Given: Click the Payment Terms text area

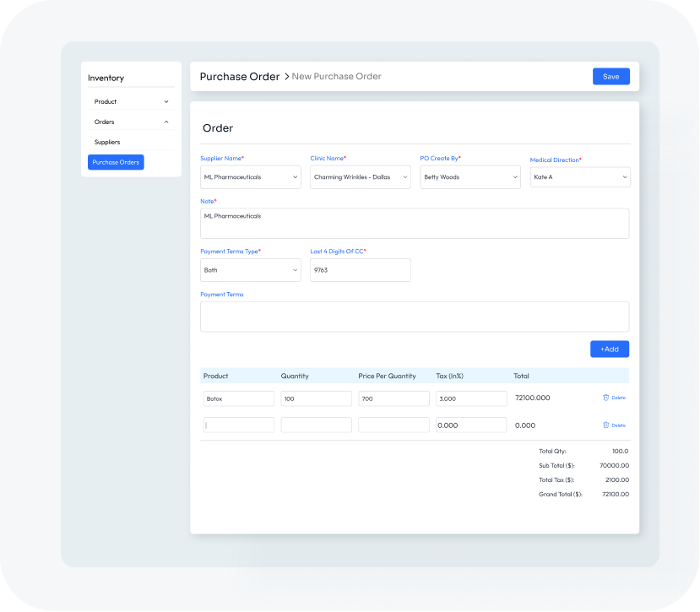Looking at the screenshot, I should pos(414,317).
